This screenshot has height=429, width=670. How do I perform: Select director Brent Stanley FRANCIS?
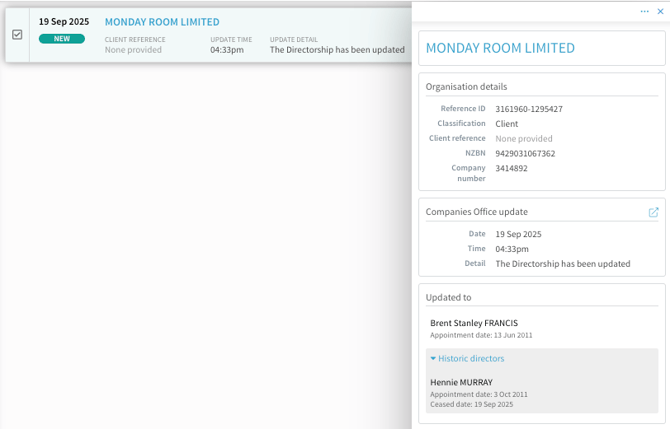pyautogui.click(x=474, y=323)
